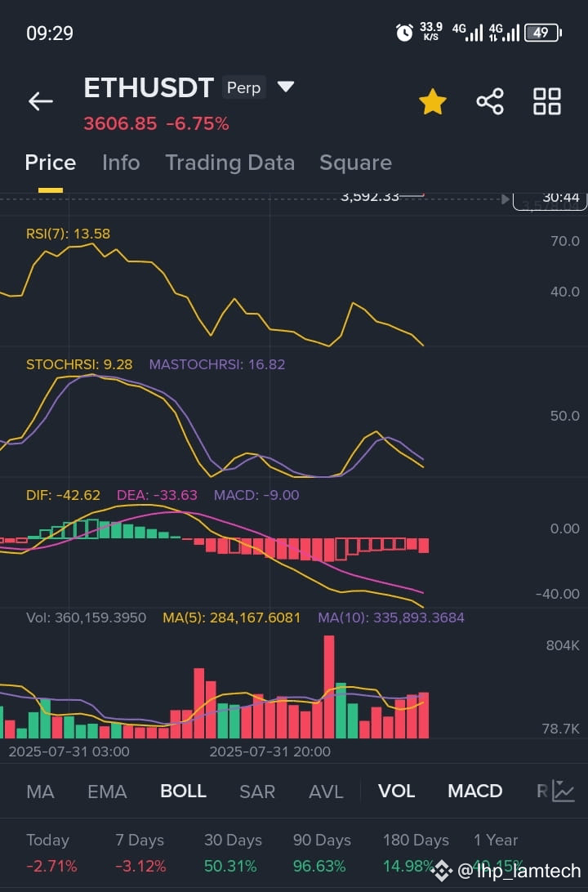Switch to the Info tab
The image size is (588, 892).
click(x=121, y=163)
